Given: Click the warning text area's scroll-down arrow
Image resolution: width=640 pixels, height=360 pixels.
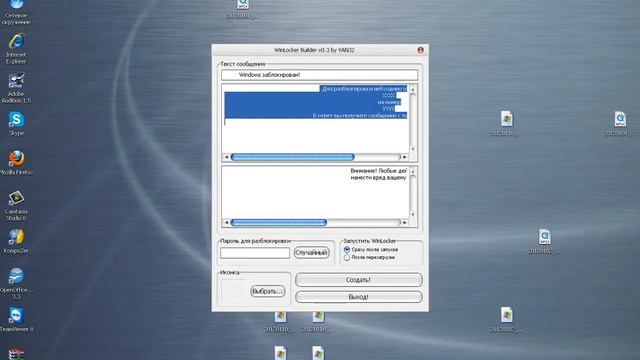Looking at the screenshot, I should (413, 215).
